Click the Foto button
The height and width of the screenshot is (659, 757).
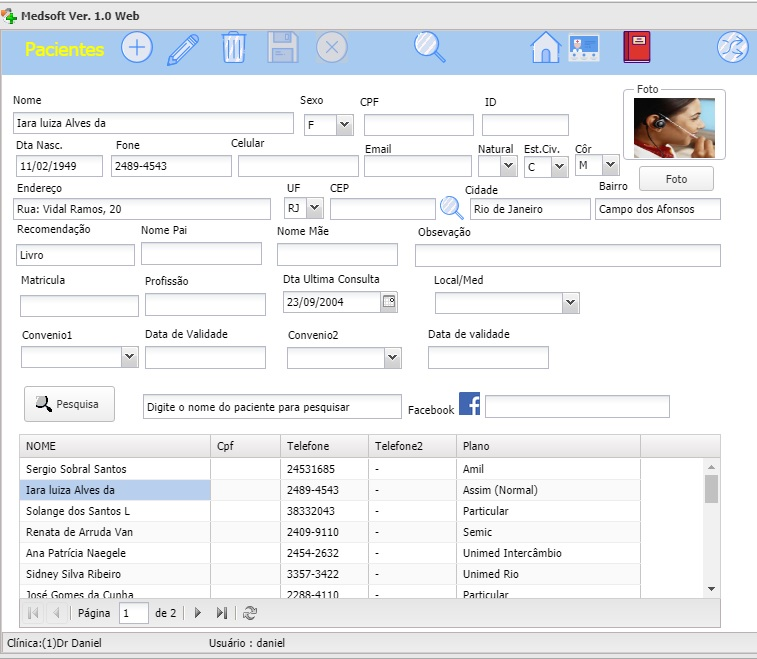click(676, 179)
